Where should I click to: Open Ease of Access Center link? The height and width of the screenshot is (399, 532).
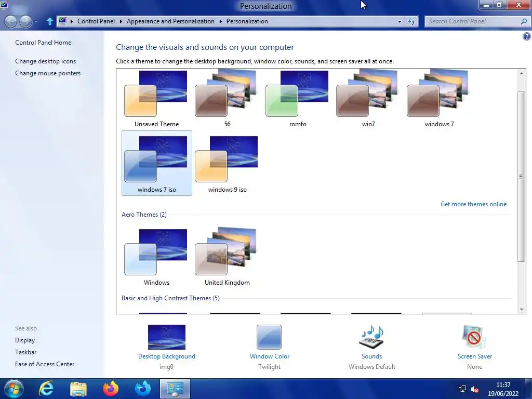[x=45, y=364]
